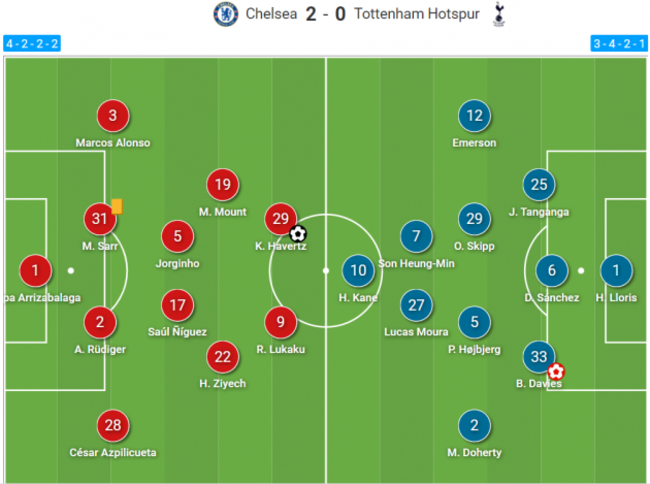Click the Chelsea team name in header

(272, 15)
